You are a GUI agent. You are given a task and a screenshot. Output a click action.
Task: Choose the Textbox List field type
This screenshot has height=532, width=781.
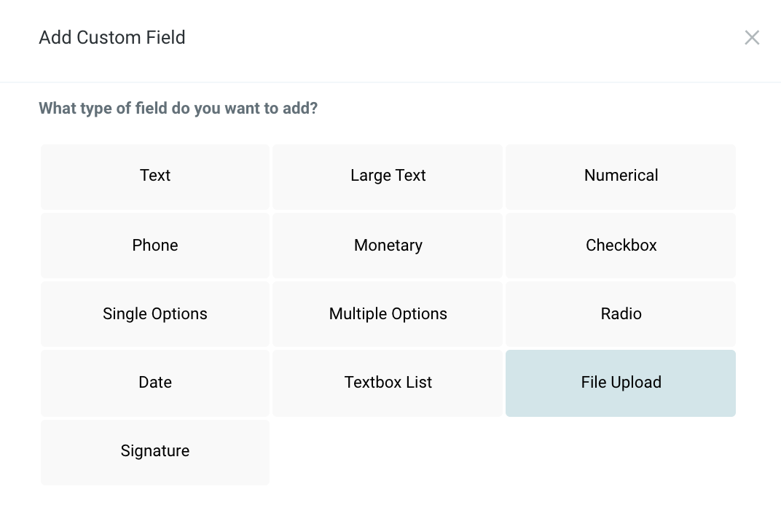coord(388,383)
